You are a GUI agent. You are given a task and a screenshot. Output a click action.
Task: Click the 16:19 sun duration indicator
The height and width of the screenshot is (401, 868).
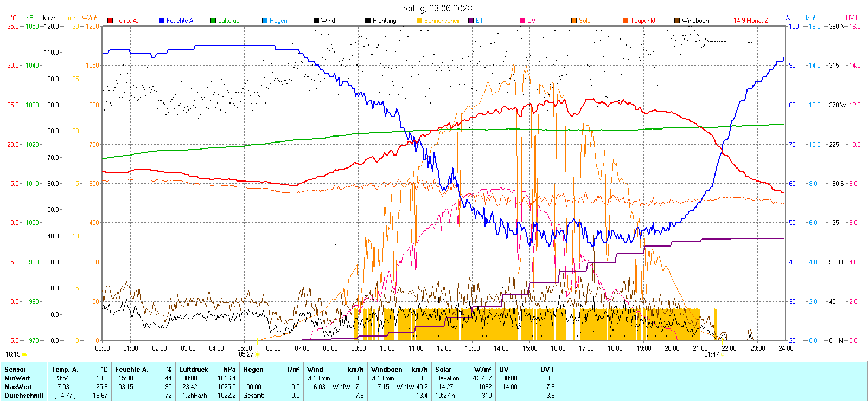coord(13,354)
